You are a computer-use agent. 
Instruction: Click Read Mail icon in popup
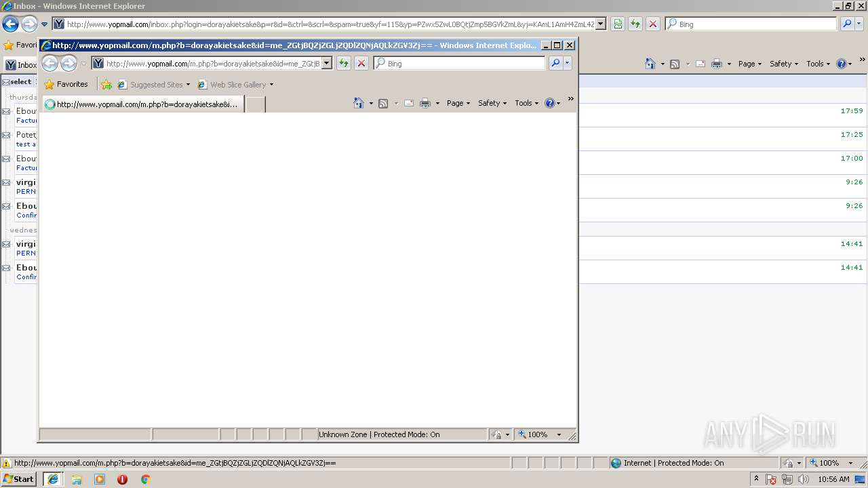coord(409,103)
